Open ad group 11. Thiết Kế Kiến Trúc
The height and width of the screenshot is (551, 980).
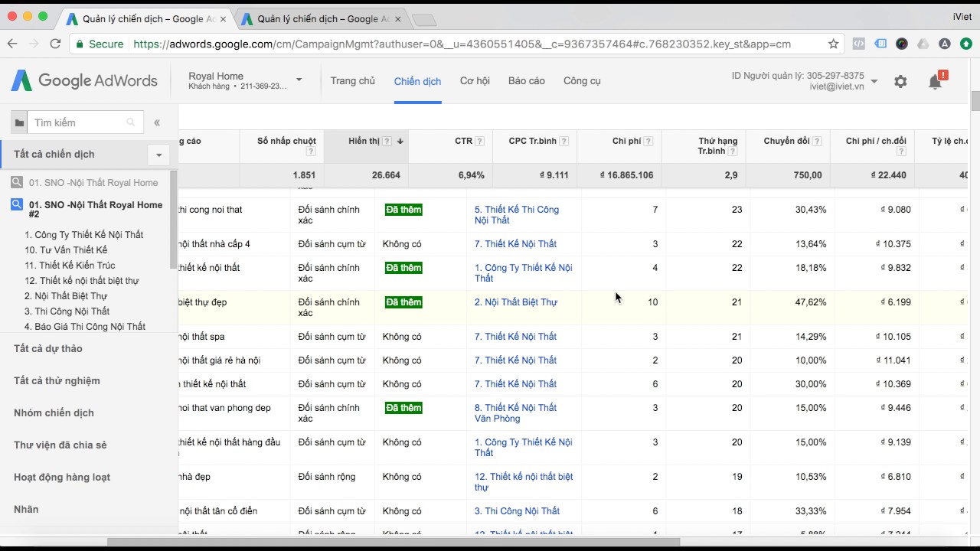(x=70, y=266)
